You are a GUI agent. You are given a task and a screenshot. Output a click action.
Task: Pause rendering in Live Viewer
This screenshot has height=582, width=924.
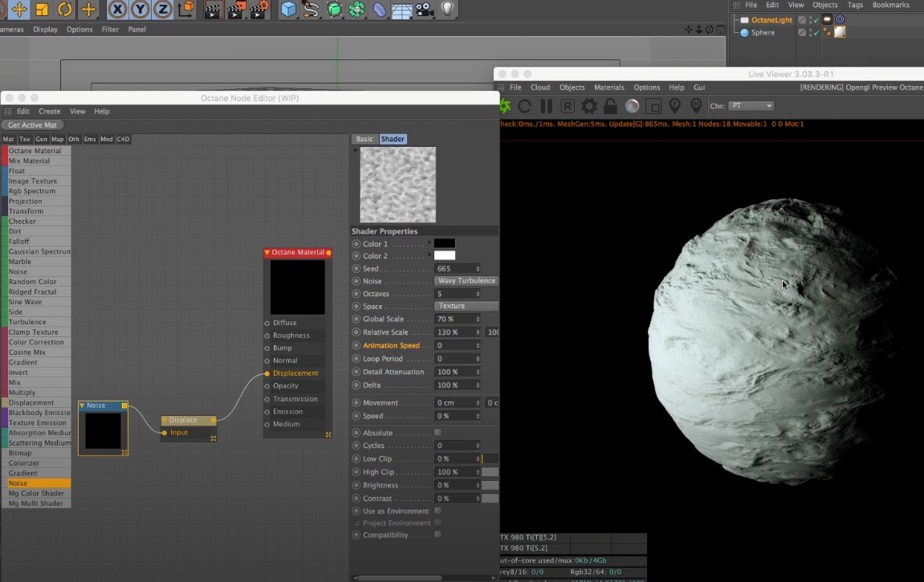pyautogui.click(x=546, y=106)
